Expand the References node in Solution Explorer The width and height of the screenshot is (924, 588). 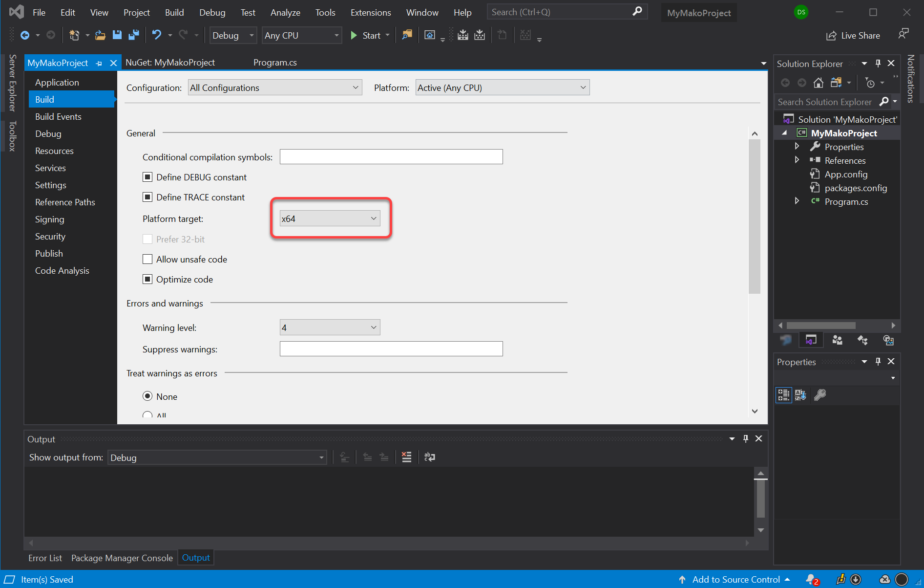click(797, 160)
